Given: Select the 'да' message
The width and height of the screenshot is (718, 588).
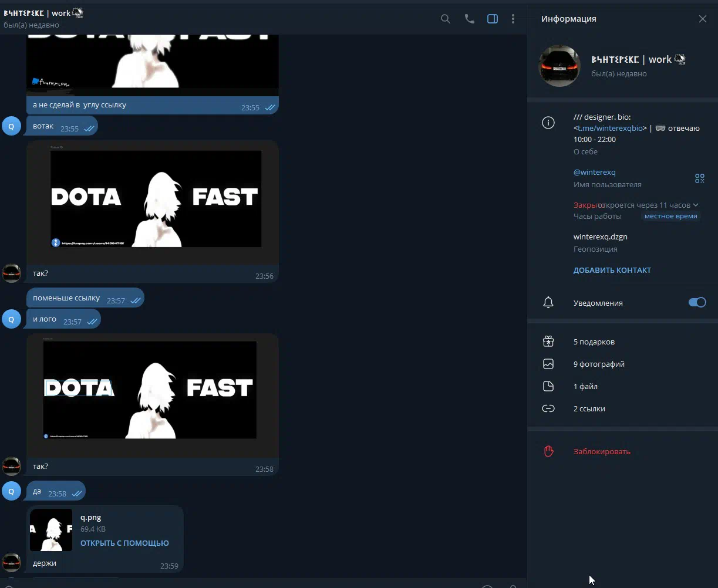Looking at the screenshot, I should tap(56, 491).
